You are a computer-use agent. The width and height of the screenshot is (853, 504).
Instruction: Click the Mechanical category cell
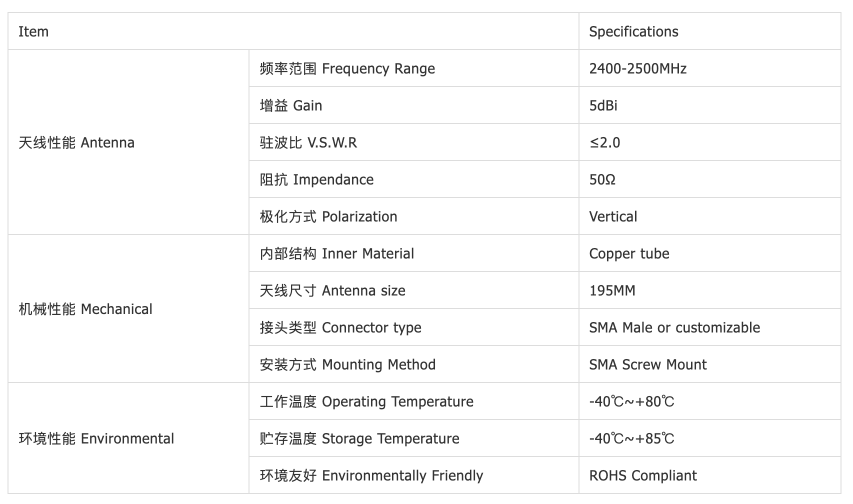(128, 308)
